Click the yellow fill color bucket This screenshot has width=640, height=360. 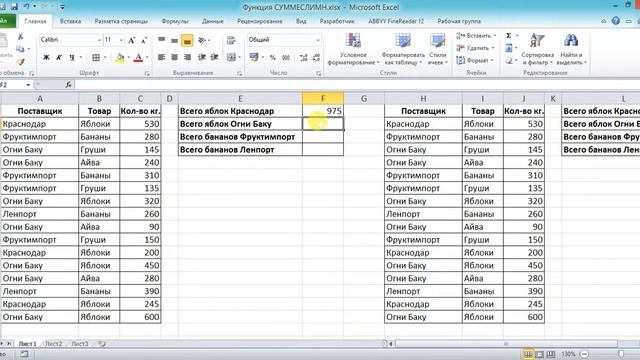tap(120, 58)
